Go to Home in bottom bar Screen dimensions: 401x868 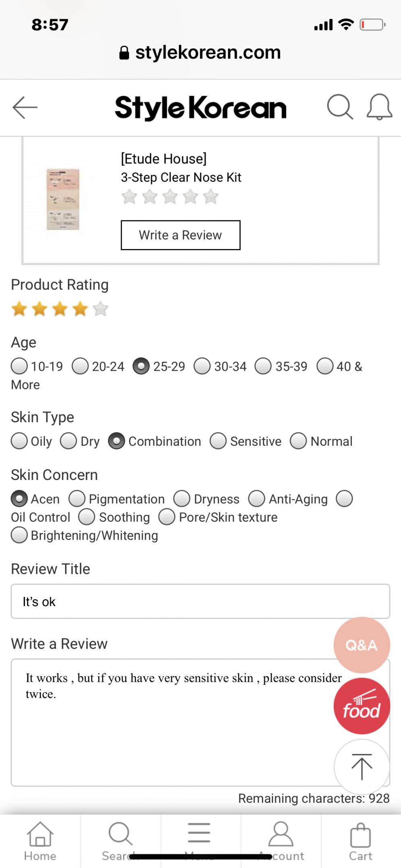click(x=40, y=841)
